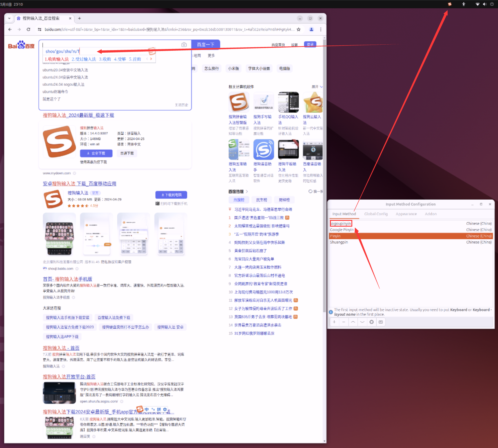Select the highlighted Pinyin row
Image resolution: width=498 pixels, height=448 pixels.
pyautogui.click(x=411, y=236)
